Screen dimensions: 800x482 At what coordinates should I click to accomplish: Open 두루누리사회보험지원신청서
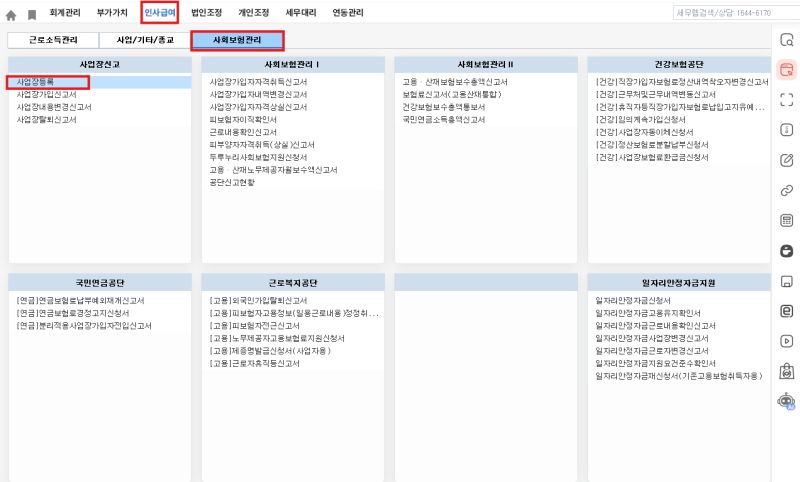(258, 158)
